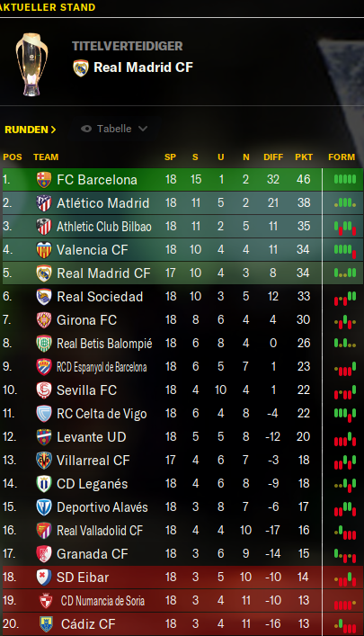Screen dimensions: 364x636
Task: Click the FORM column header
Action: pyautogui.click(x=342, y=157)
